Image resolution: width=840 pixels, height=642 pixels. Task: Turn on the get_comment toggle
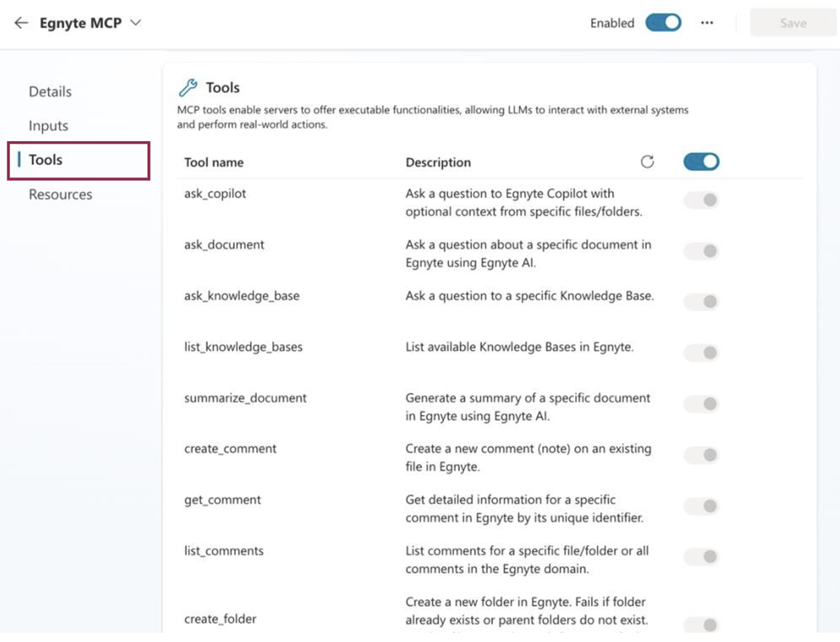pos(700,506)
